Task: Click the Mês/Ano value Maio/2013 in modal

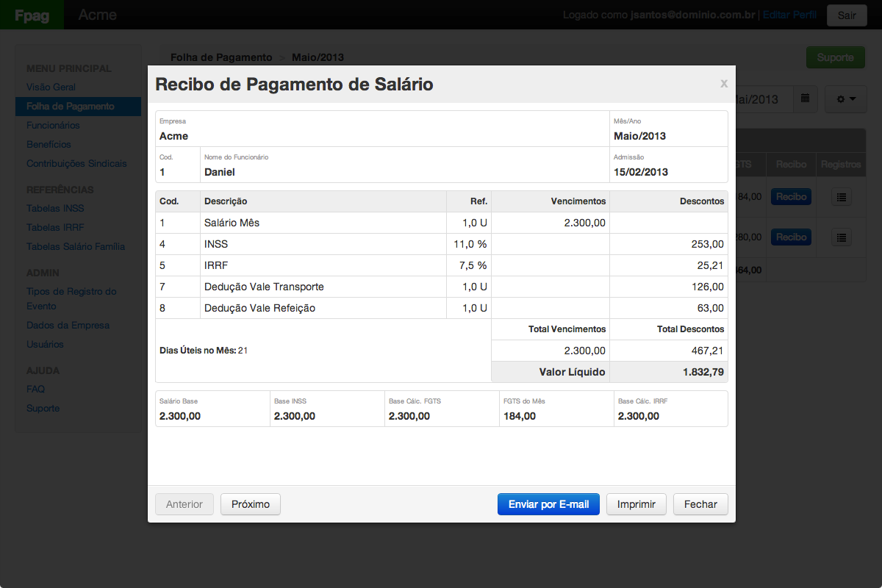Action: tap(639, 136)
